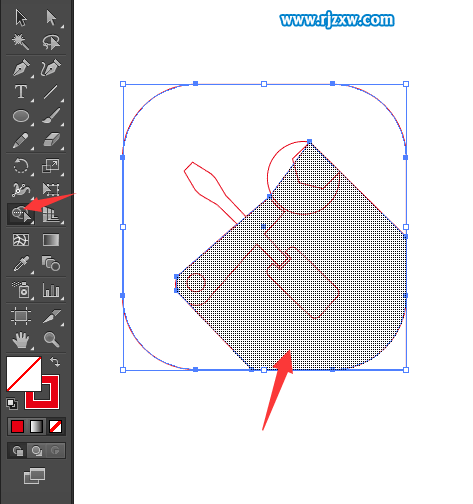Select the Direct Selection tool

point(51,18)
